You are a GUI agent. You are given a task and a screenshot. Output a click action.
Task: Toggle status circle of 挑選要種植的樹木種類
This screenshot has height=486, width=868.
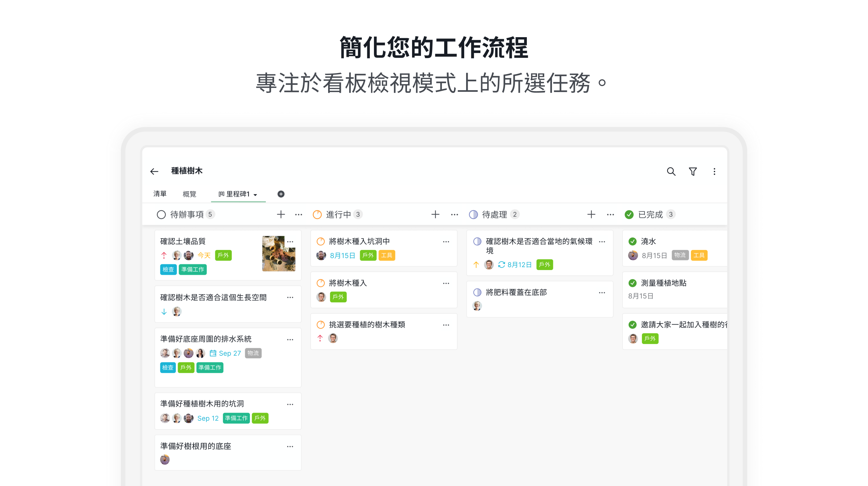tap(321, 325)
